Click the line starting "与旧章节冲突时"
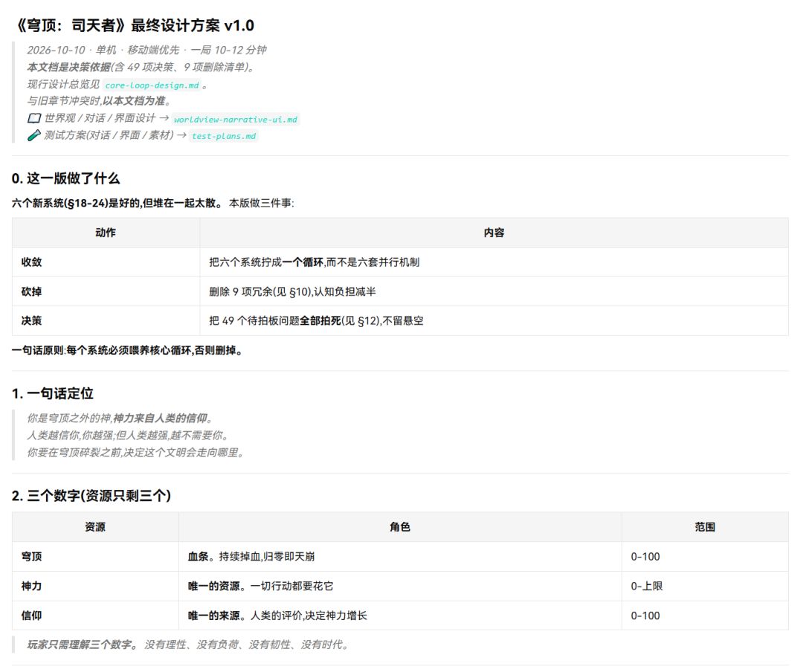 click(99, 101)
